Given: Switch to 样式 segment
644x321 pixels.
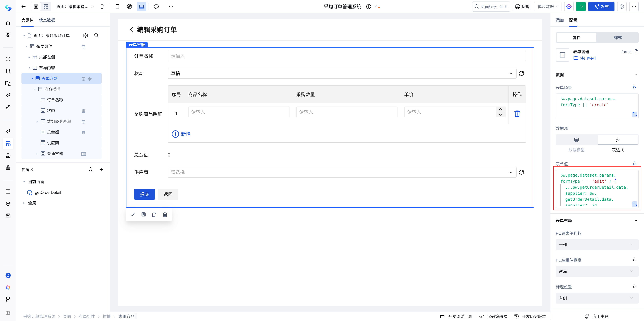Looking at the screenshot, I should (x=618, y=38).
